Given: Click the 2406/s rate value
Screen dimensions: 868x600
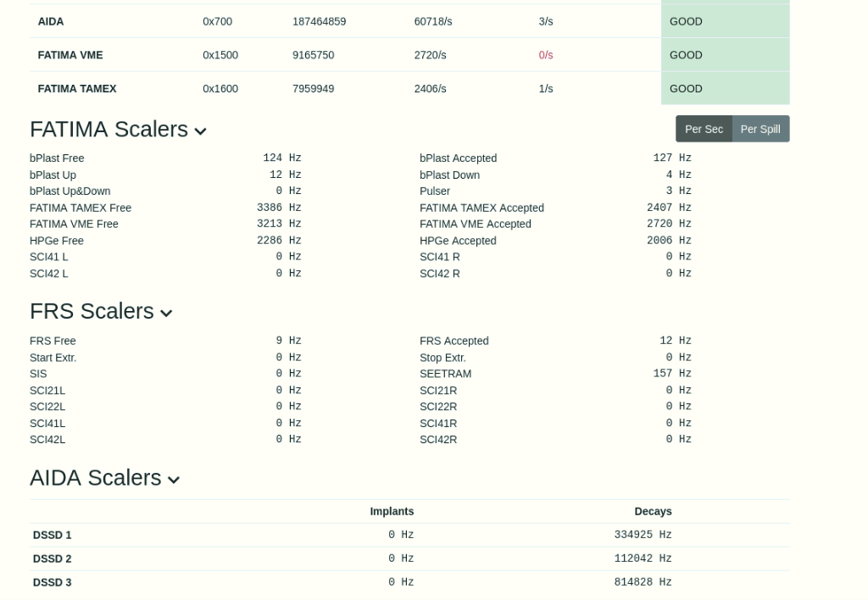Looking at the screenshot, I should click(430, 89).
